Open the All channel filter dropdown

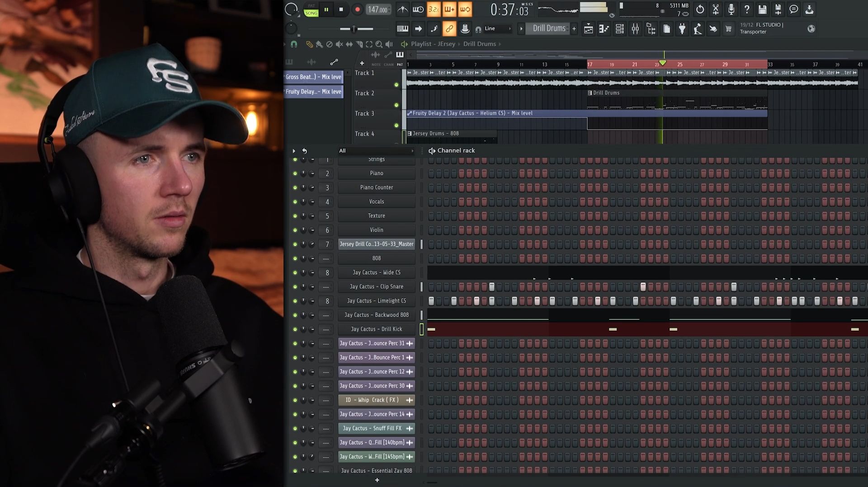(x=376, y=151)
